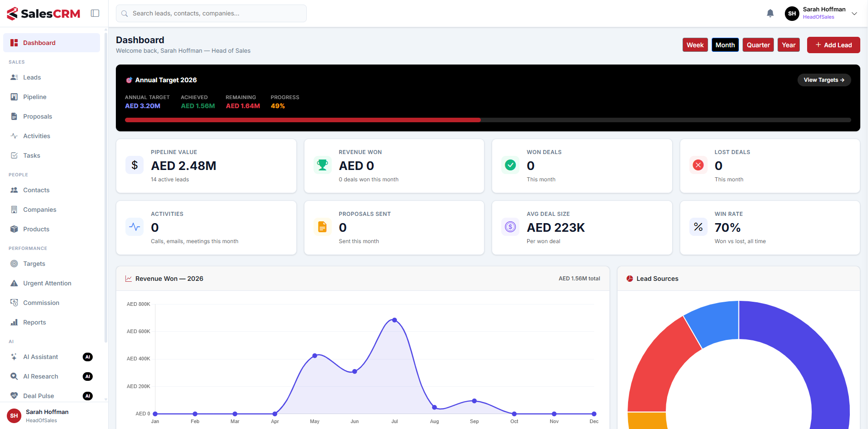This screenshot has width=868, height=429.
Task: Collapse the sidebar panel toggle
Action: 95,13
